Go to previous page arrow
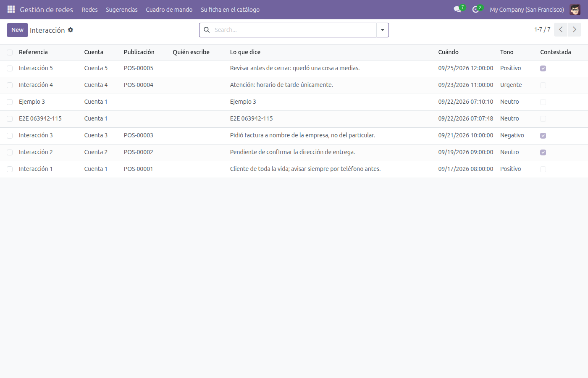Screen dimensions: 588x378 [561, 29]
